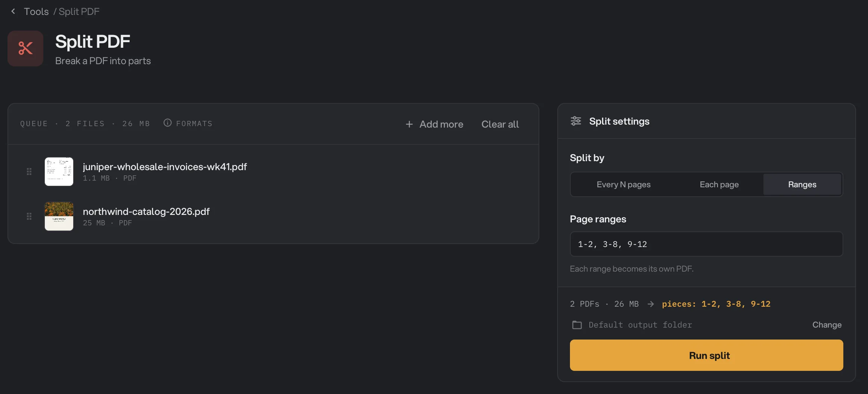Switch split mode to Every N pages

click(x=623, y=184)
